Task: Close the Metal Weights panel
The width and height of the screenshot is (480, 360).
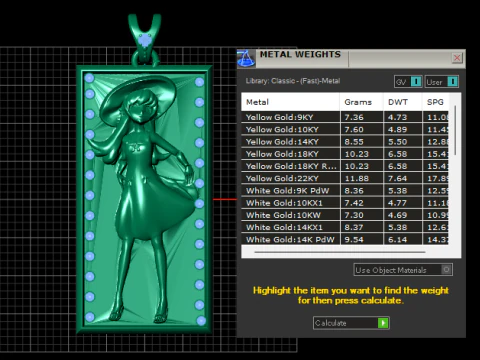Action: (457, 58)
